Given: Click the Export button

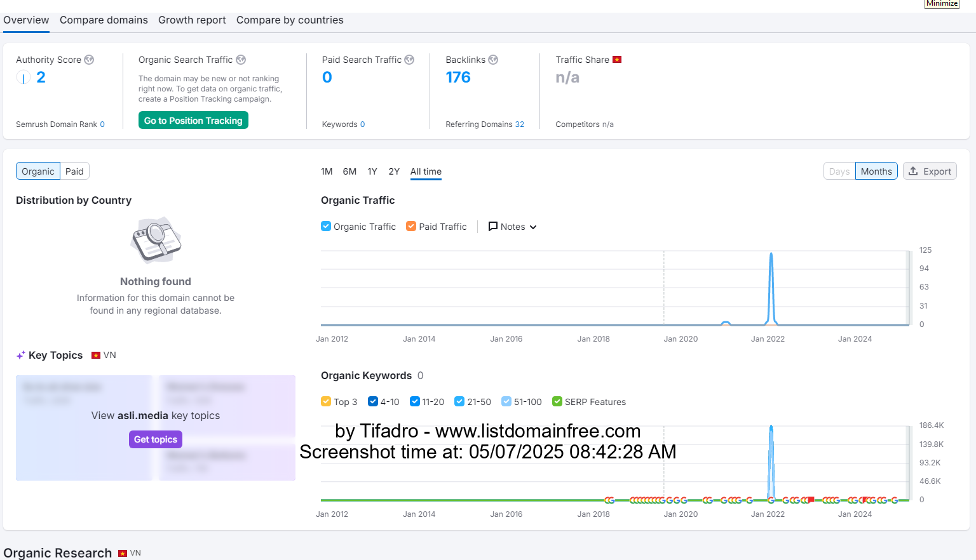Looking at the screenshot, I should pyautogui.click(x=930, y=171).
